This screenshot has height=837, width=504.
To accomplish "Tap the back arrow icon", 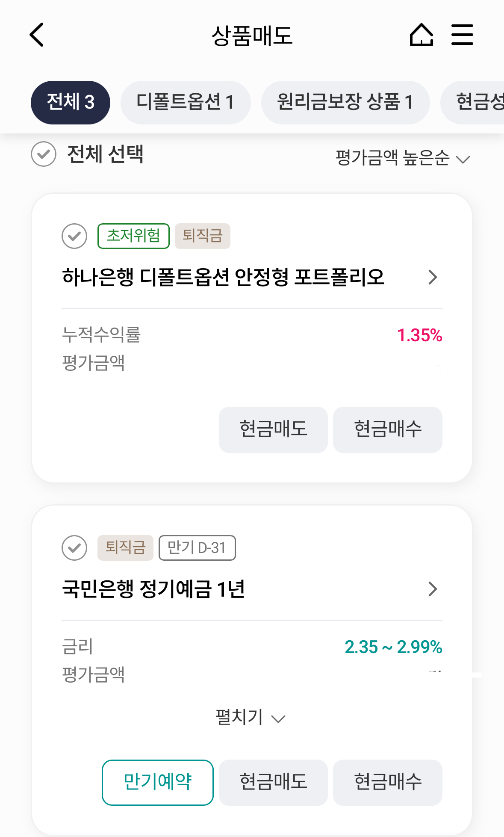I will [x=37, y=35].
